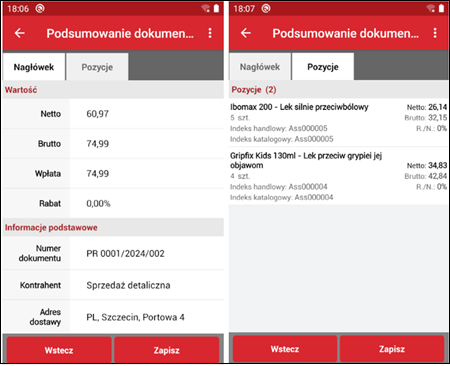Tap the Kontrahent label
Screen dimensions: 450x366
[x=40, y=285]
